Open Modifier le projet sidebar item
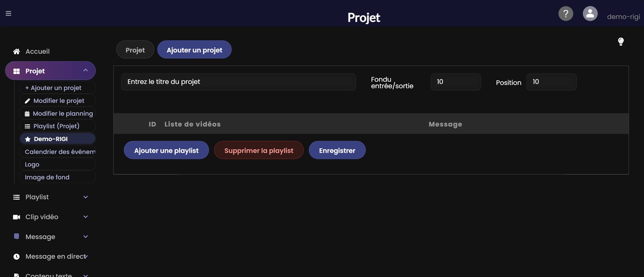Screen dimensions: 644x277 pos(57,101)
